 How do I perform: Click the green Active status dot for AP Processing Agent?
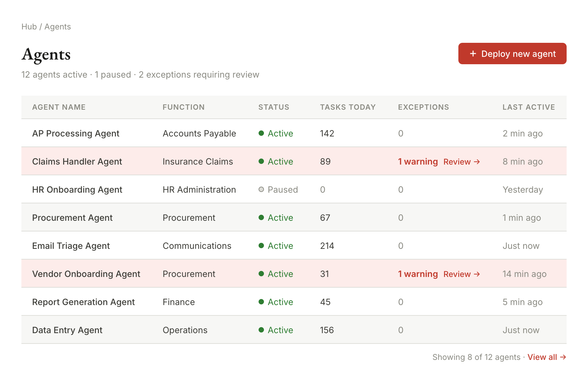262,133
